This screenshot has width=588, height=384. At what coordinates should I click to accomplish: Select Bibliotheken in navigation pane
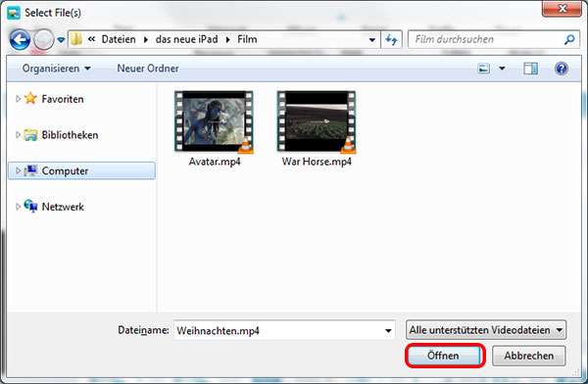(x=70, y=135)
